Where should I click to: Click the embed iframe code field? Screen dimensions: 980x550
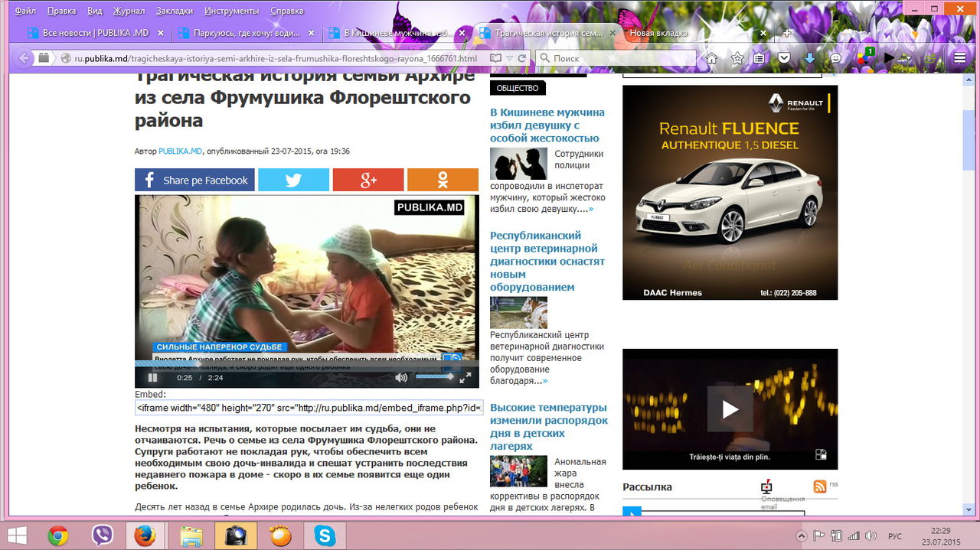click(x=309, y=408)
